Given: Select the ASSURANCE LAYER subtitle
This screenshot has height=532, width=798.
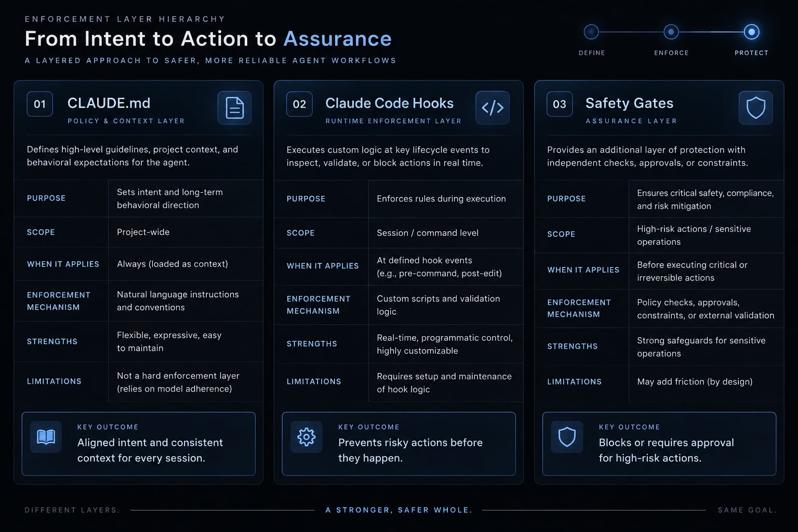Looking at the screenshot, I should [x=631, y=121].
